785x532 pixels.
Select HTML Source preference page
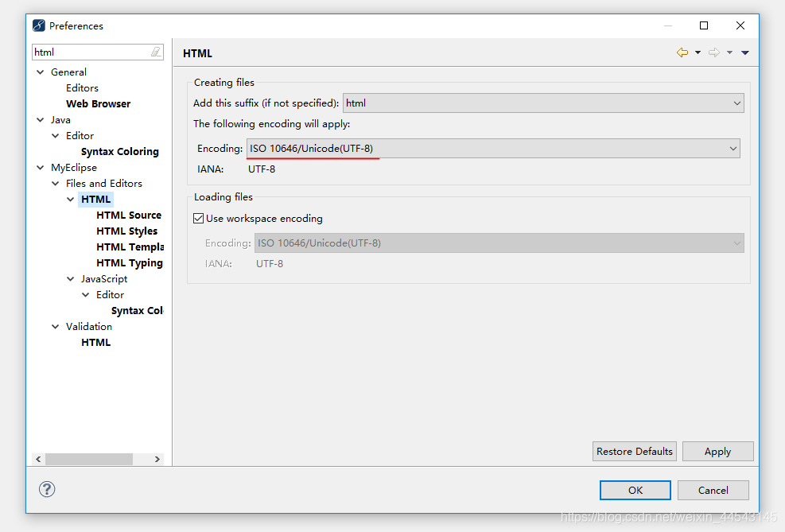(x=129, y=216)
